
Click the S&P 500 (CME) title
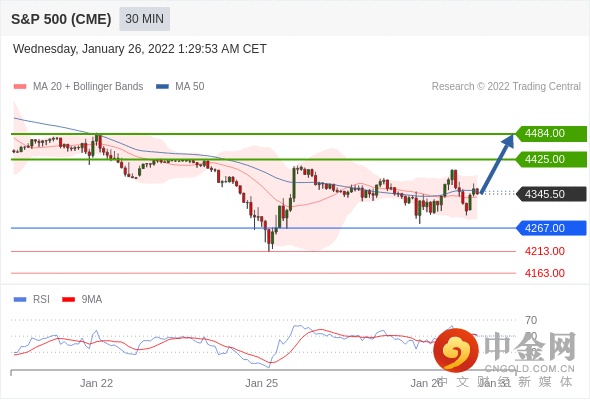(x=61, y=19)
